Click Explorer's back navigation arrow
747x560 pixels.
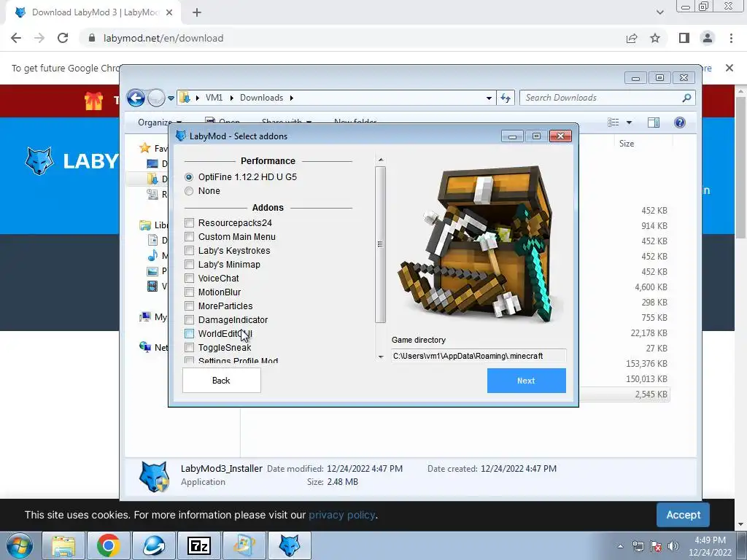pos(136,98)
